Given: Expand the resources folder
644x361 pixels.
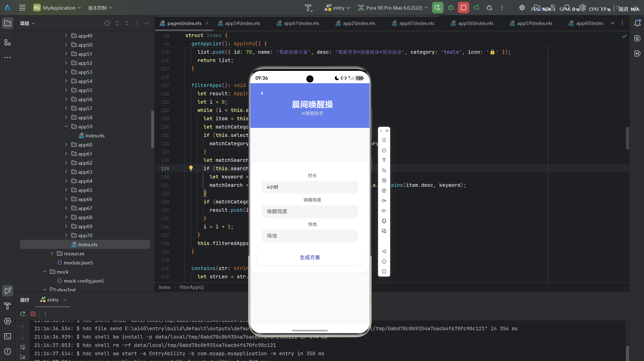Looking at the screenshot, I should [52, 253].
